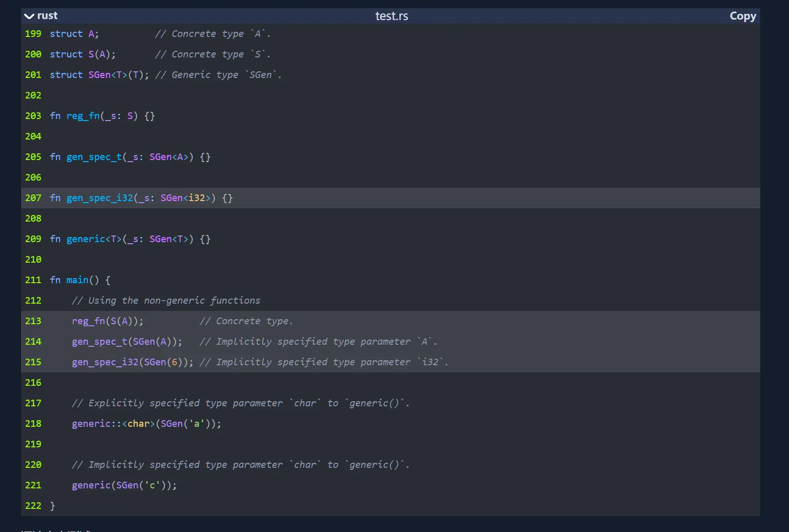Viewport: 789px width, 532px height.
Task: Click the test.rs file title
Action: (391, 16)
